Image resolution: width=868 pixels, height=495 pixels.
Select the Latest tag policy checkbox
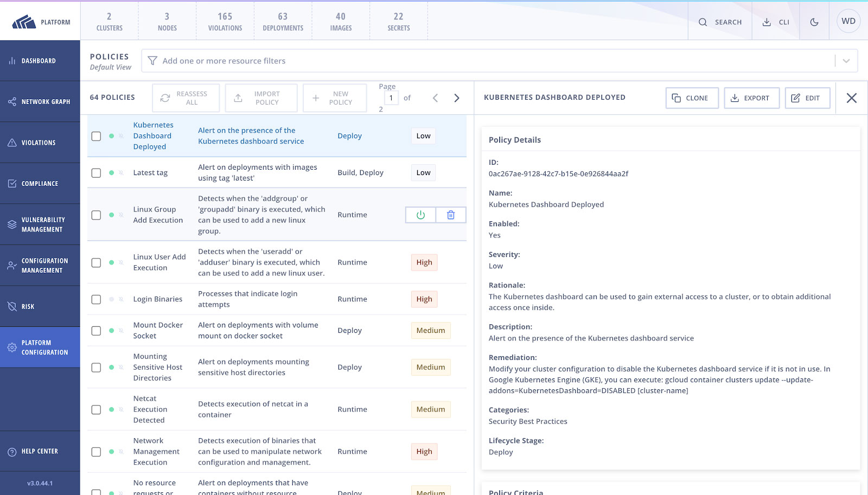(x=96, y=173)
